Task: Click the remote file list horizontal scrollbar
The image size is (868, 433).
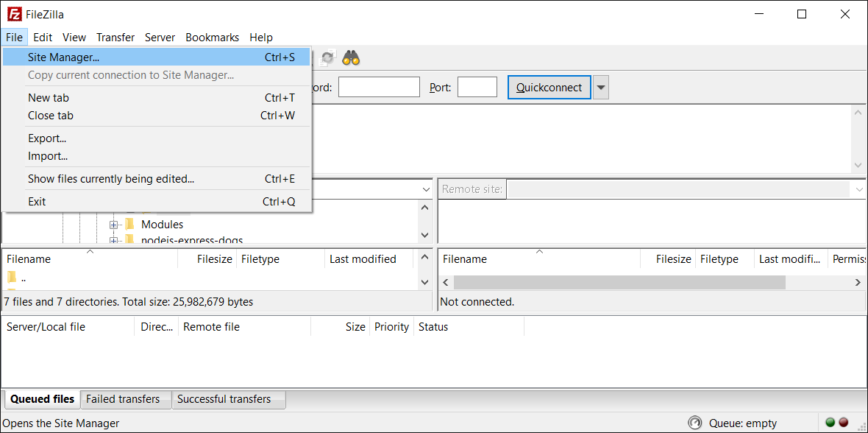Action: [x=619, y=282]
